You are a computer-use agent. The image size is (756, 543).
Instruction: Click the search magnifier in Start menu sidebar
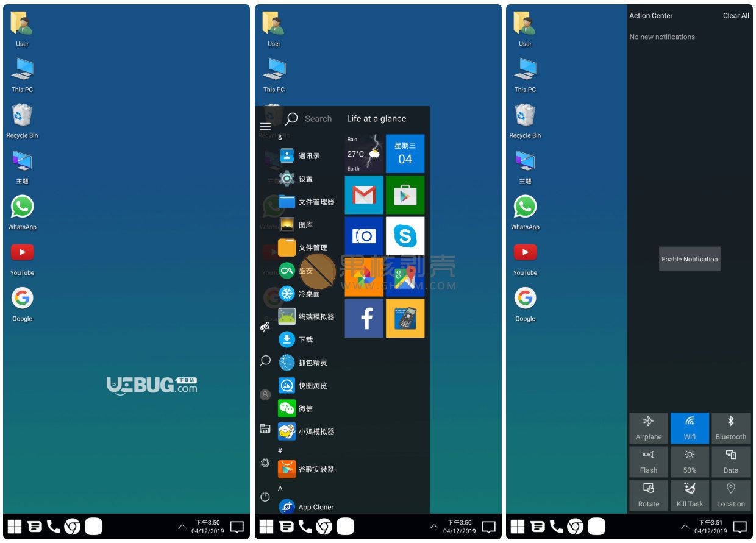click(265, 361)
